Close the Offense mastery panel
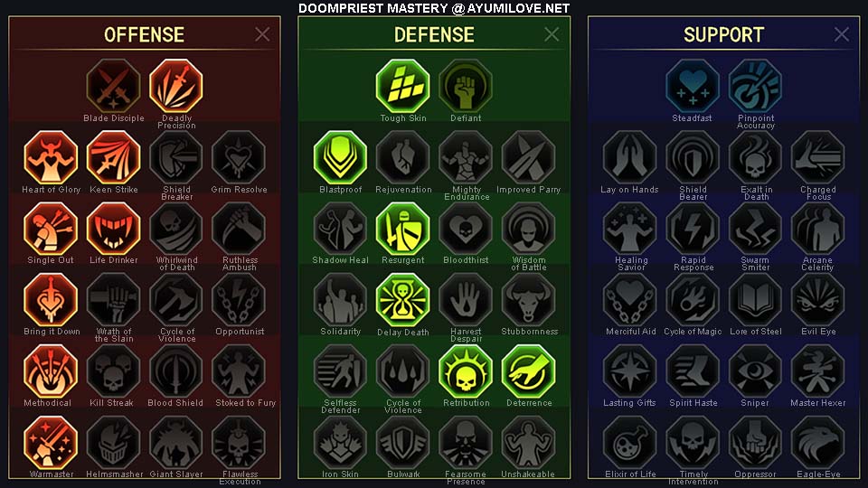The width and height of the screenshot is (868, 488). [262, 34]
